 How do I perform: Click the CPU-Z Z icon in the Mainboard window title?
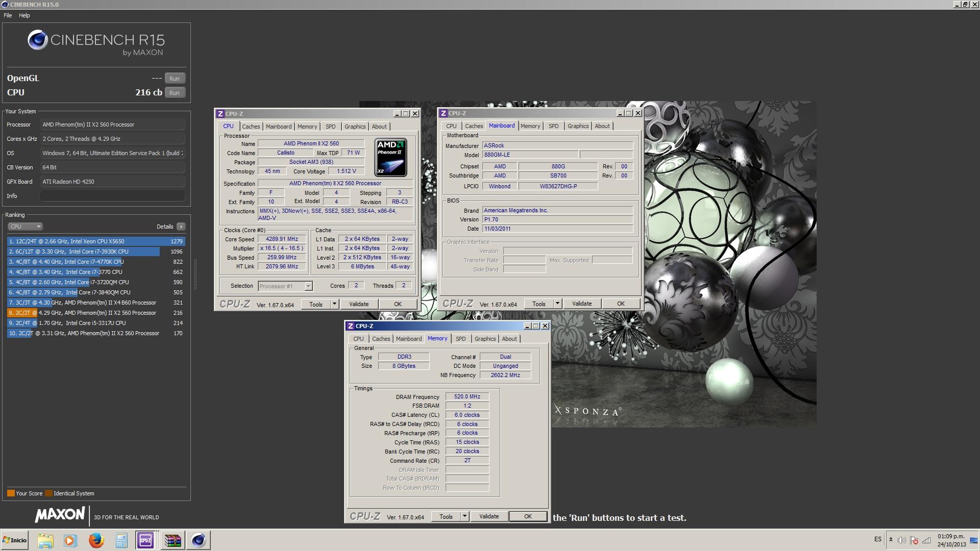[x=443, y=113]
